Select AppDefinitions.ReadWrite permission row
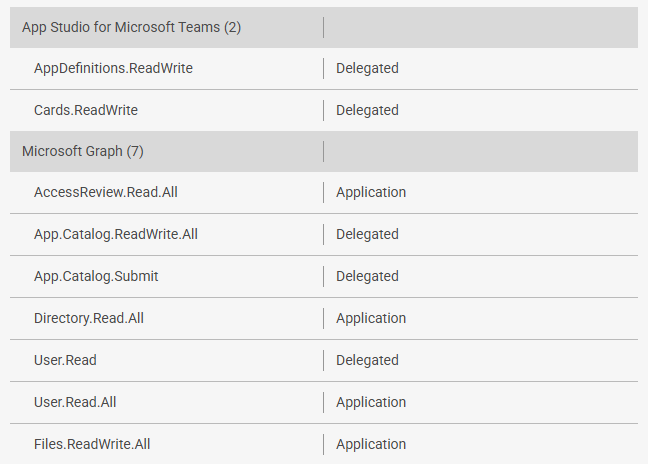648x464 pixels. (113, 68)
